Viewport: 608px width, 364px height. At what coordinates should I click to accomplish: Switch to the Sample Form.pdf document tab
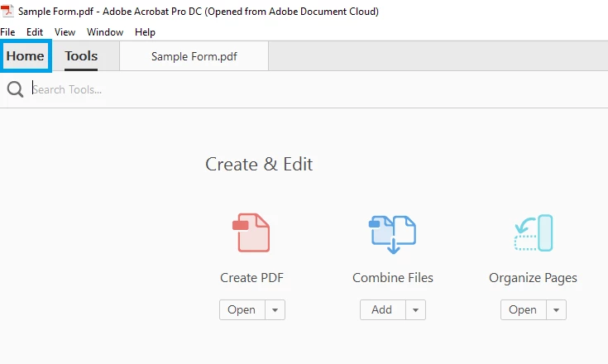click(x=194, y=56)
